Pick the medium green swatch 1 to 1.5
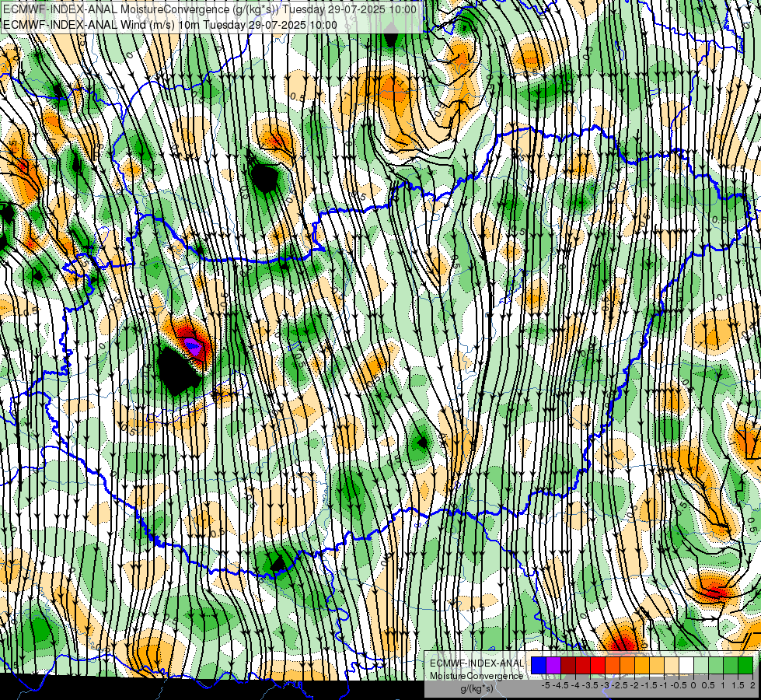 point(731,665)
